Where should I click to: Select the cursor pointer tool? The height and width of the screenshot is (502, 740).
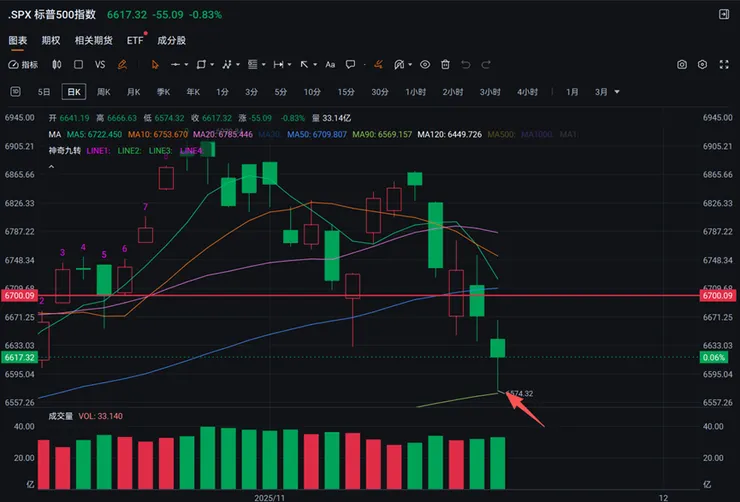154,64
